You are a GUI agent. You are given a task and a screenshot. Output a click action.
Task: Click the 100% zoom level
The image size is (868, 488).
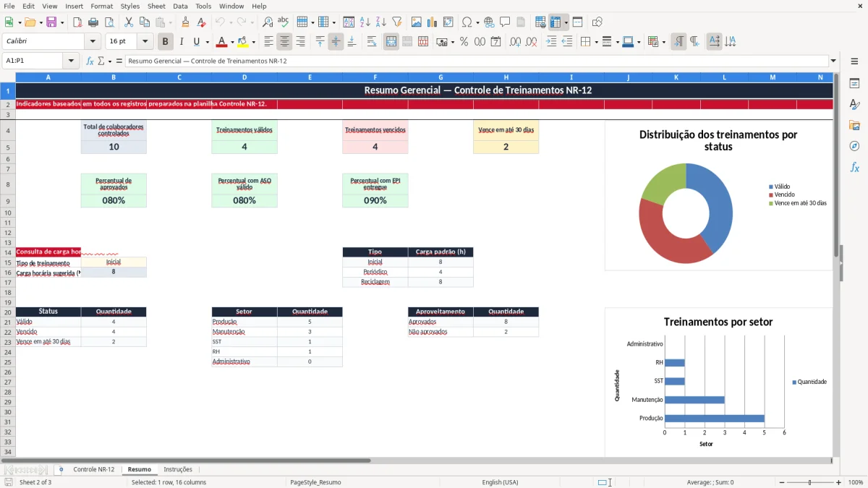coord(856,482)
